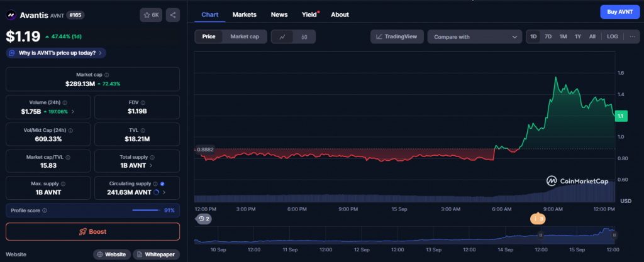Click the globe icon on Website button
Image resolution: width=644 pixels, height=262 pixels.
(99, 254)
